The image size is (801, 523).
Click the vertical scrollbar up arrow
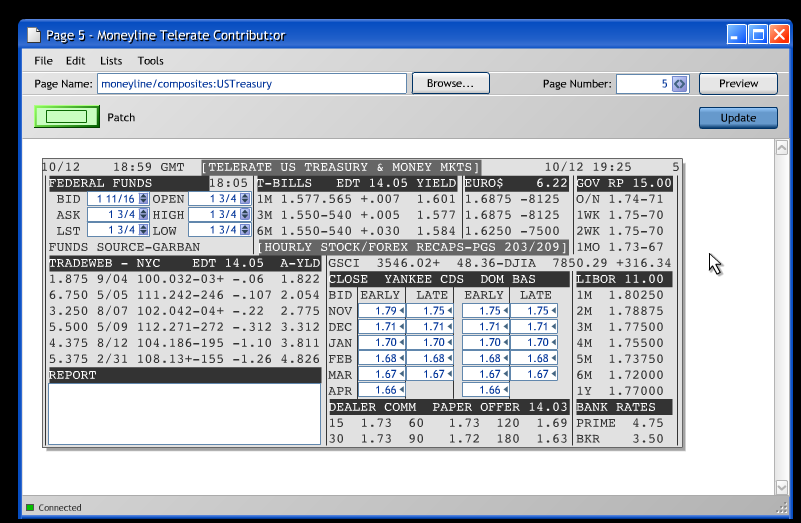point(782,148)
